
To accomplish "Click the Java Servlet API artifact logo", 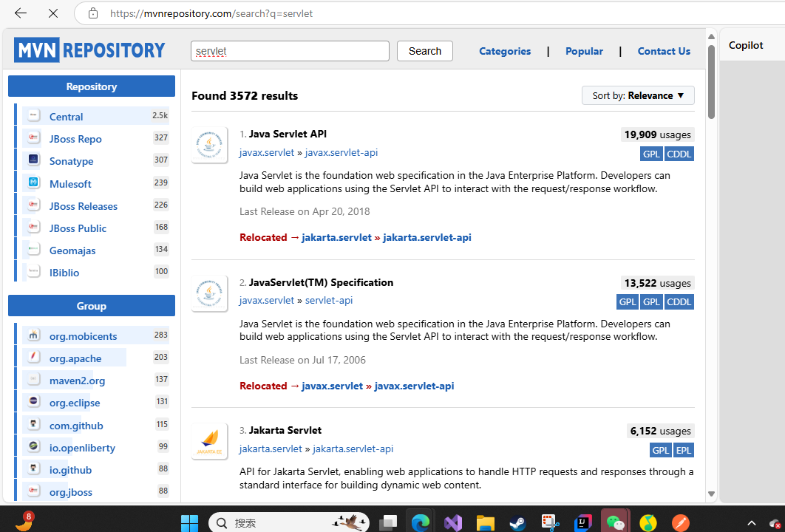I will [x=210, y=145].
